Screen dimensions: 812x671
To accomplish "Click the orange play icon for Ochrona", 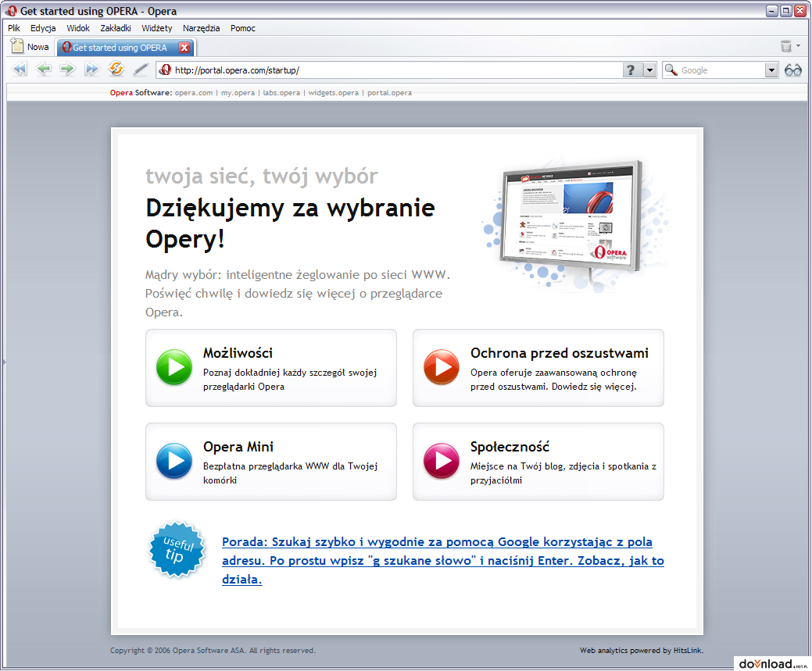I will (442, 367).
